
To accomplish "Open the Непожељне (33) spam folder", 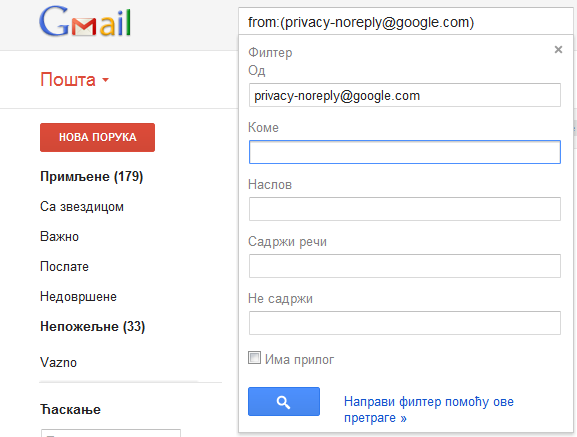I will [x=92, y=327].
